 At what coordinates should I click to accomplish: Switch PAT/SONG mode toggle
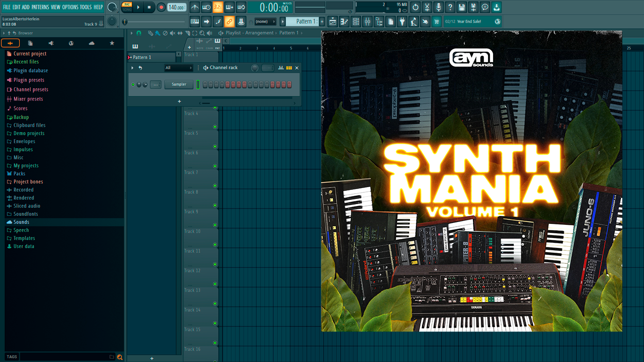(127, 7)
